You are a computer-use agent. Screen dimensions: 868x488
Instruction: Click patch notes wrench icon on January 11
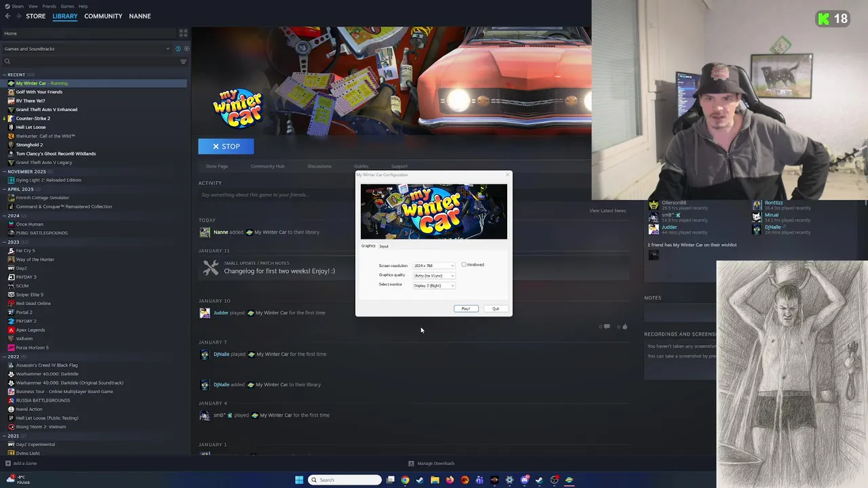tap(211, 268)
